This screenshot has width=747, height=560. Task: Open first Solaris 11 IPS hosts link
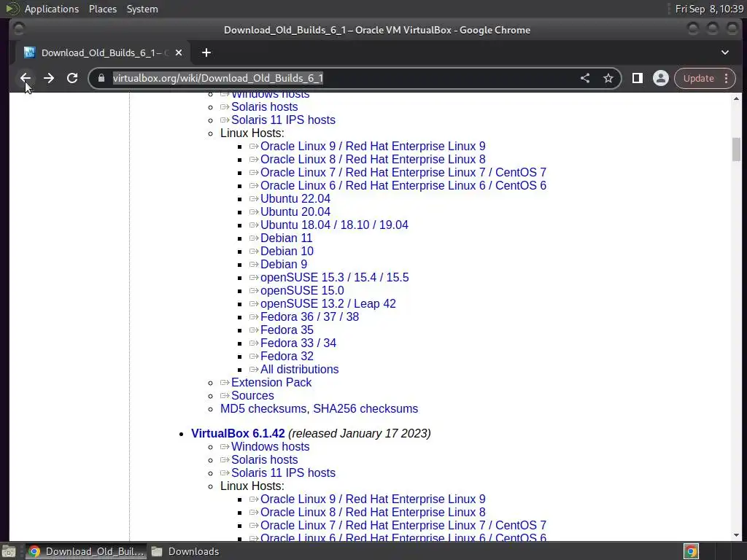pos(283,120)
